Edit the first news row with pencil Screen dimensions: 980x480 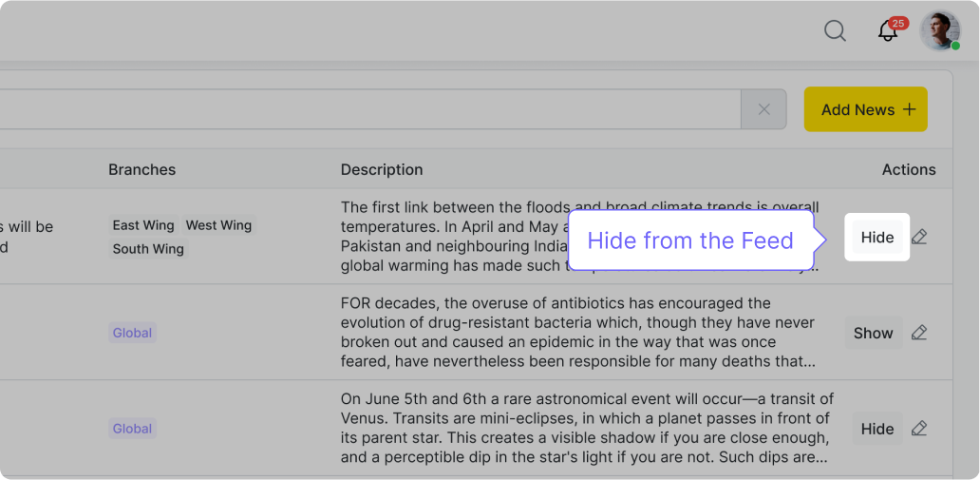pyautogui.click(x=918, y=237)
